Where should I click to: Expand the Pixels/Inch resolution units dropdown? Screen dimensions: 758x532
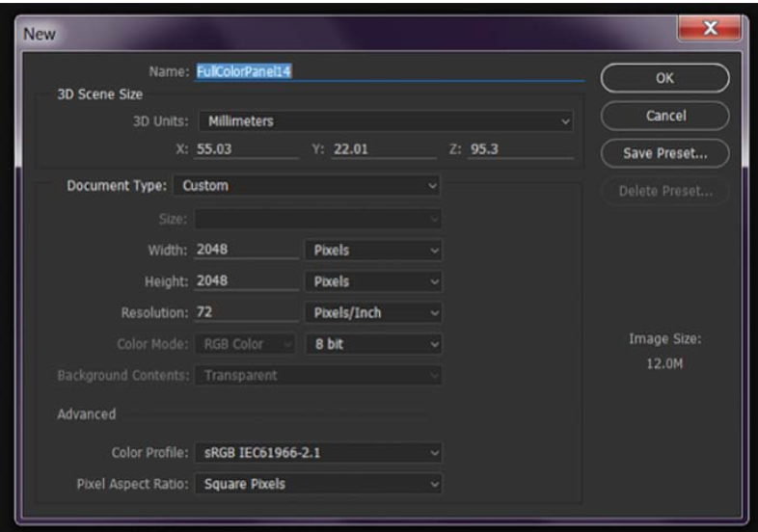(x=373, y=313)
